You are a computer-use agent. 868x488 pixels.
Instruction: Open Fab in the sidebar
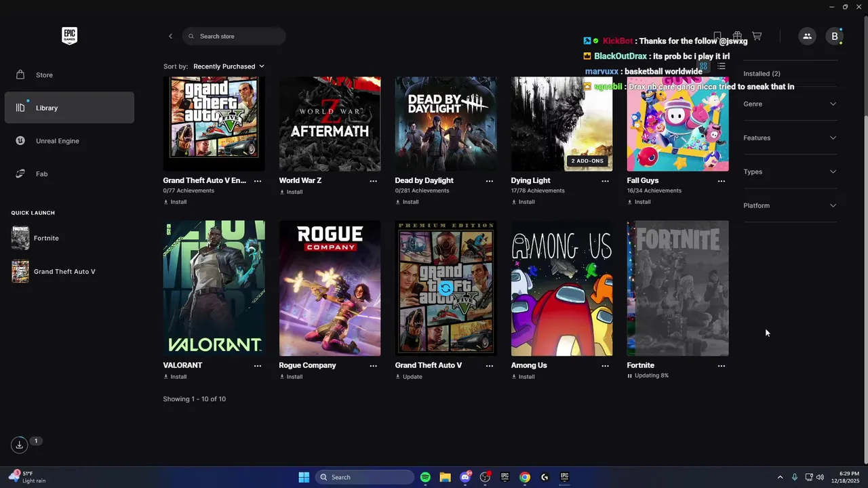click(x=69, y=174)
